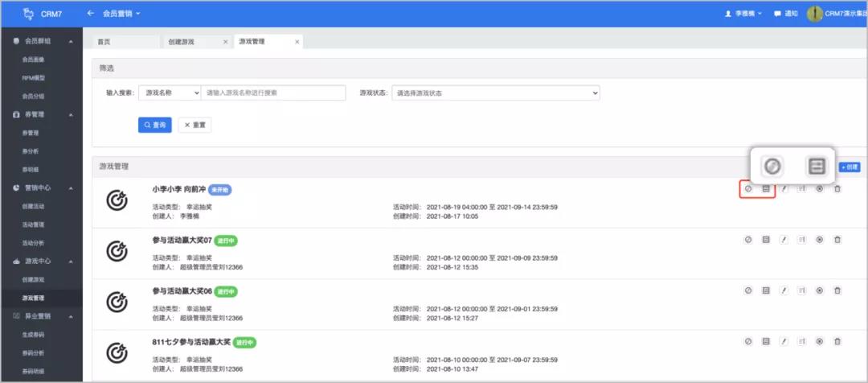This screenshot has width=868, height=383.
Task: Click the target icon of 小李小李 向前冲
Action: [x=117, y=200]
